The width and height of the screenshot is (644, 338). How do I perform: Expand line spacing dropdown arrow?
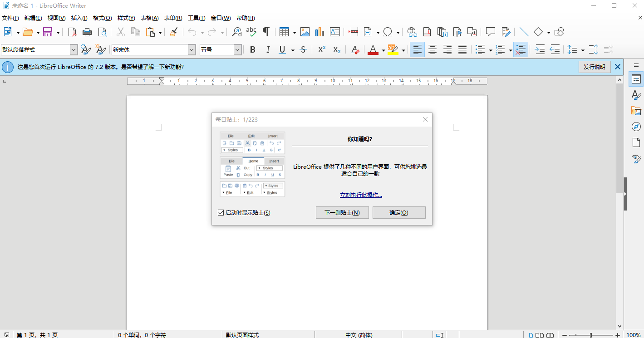click(583, 50)
